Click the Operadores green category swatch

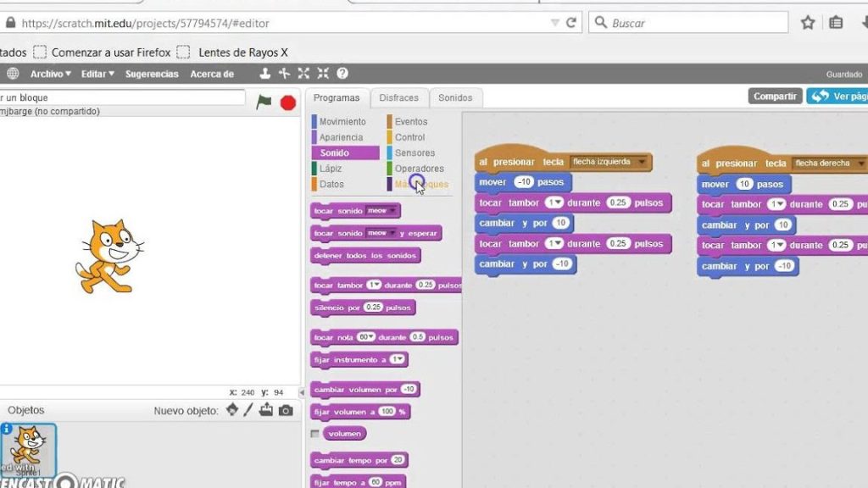pyautogui.click(x=390, y=169)
